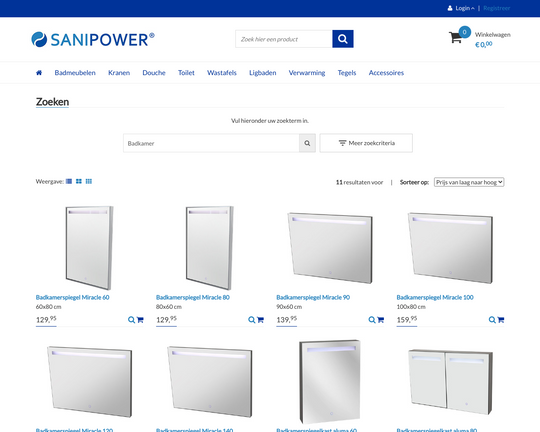Open Badkamerspiegel Miracle 60 product link

tap(73, 297)
